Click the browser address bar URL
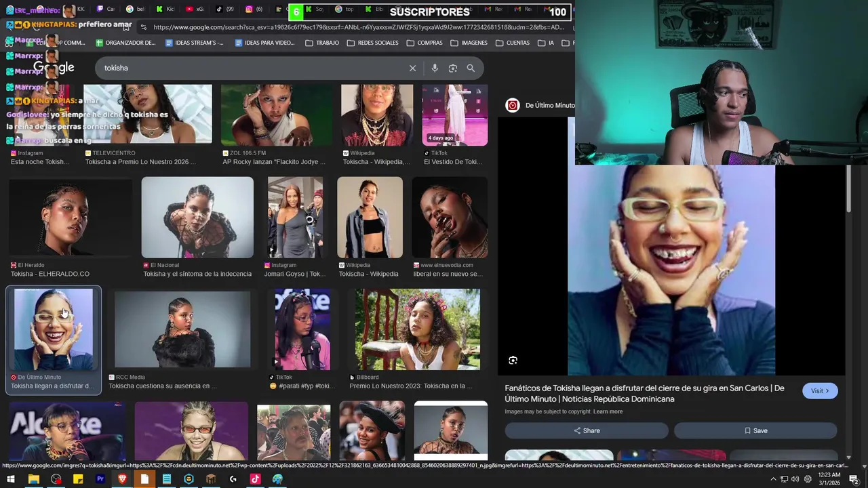This screenshot has width=868, height=488. click(x=358, y=27)
